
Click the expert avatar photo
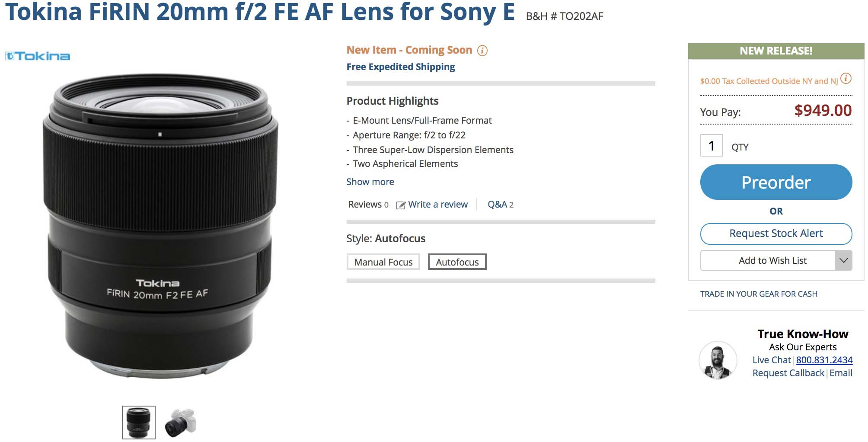[718, 360]
